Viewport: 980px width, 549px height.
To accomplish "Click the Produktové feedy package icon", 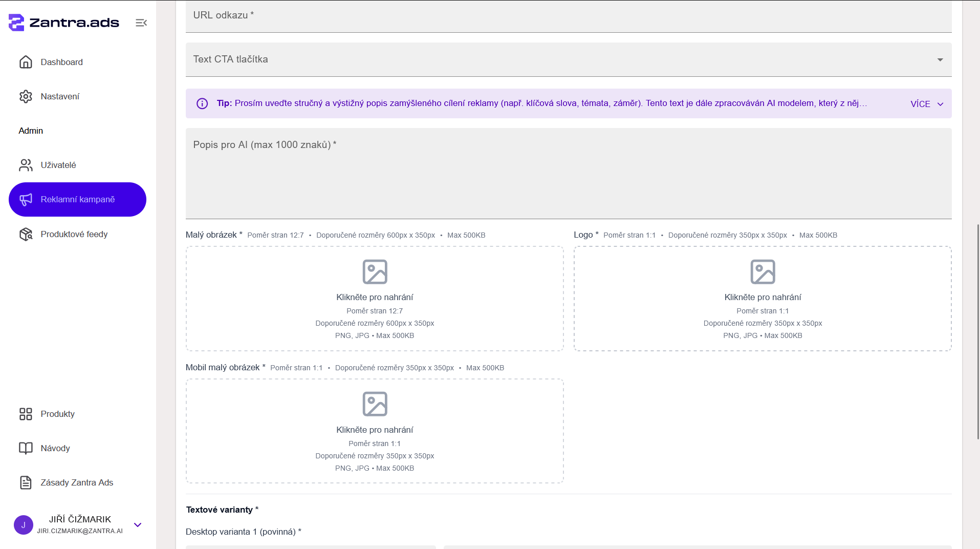I will point(26,234).
